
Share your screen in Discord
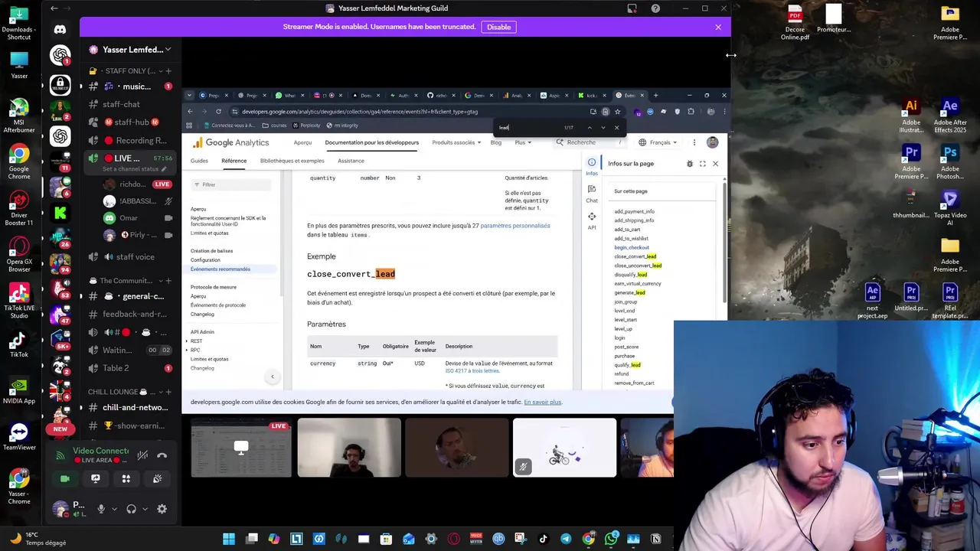[x=96, y=479]
